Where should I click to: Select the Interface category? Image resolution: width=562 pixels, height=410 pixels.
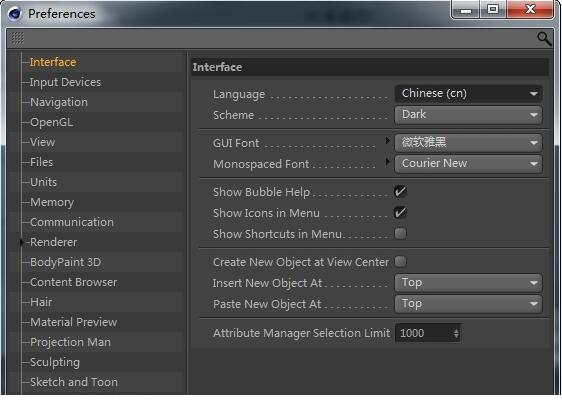click(x=53, y=62)
